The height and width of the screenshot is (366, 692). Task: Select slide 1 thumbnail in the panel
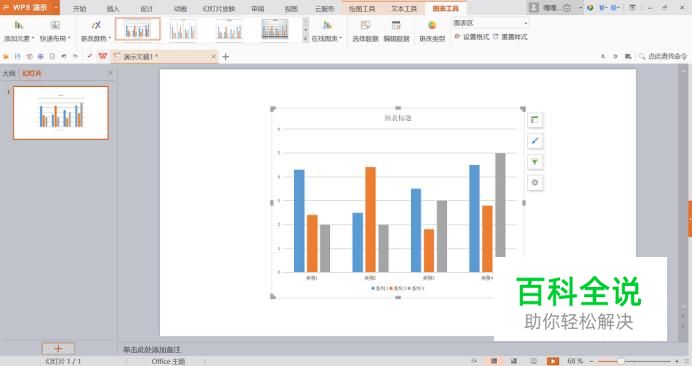61,113
